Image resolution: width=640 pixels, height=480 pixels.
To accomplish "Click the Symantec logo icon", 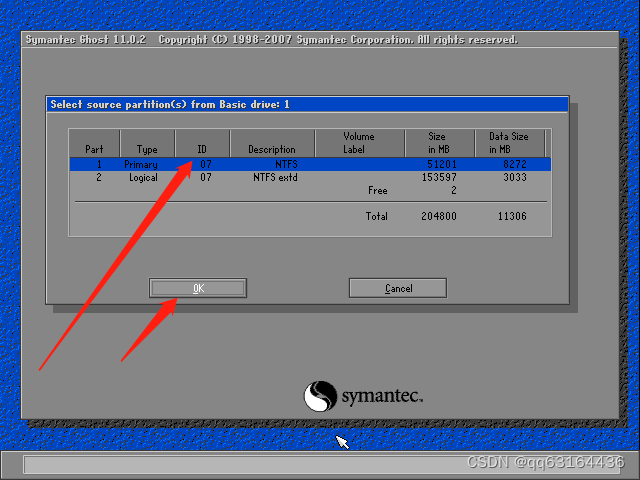I will click(x=320, y=396).
